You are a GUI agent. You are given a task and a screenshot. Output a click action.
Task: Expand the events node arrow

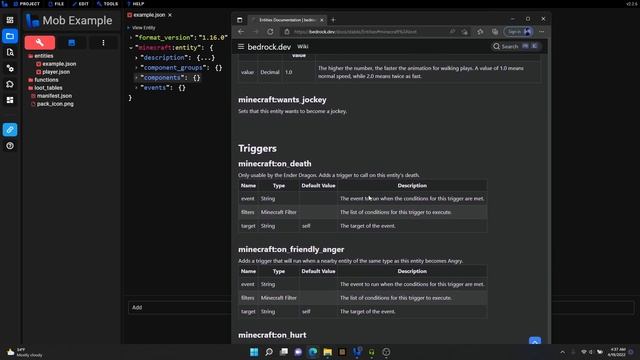pyautogui.click(x=136, y=87)
